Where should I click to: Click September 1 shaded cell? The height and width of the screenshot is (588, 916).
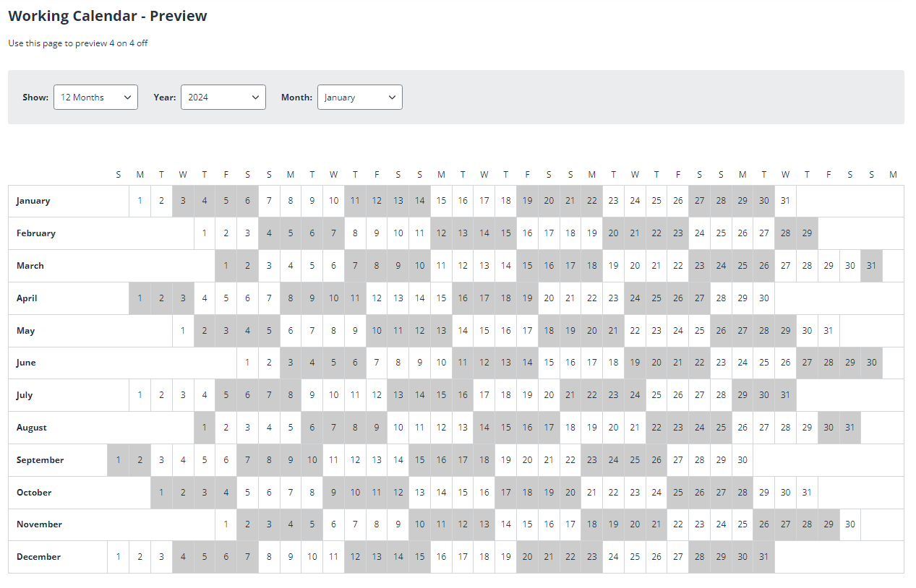[118, 459]
